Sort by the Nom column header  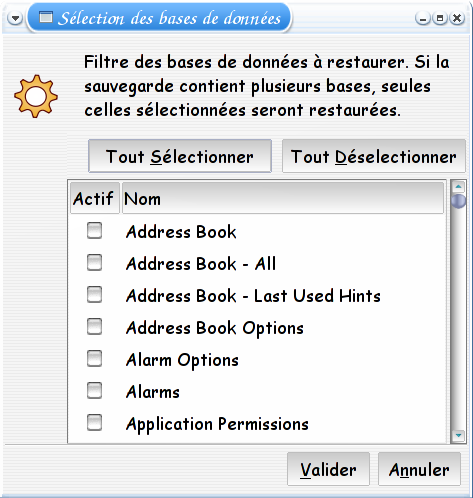[x=283, y=198]
